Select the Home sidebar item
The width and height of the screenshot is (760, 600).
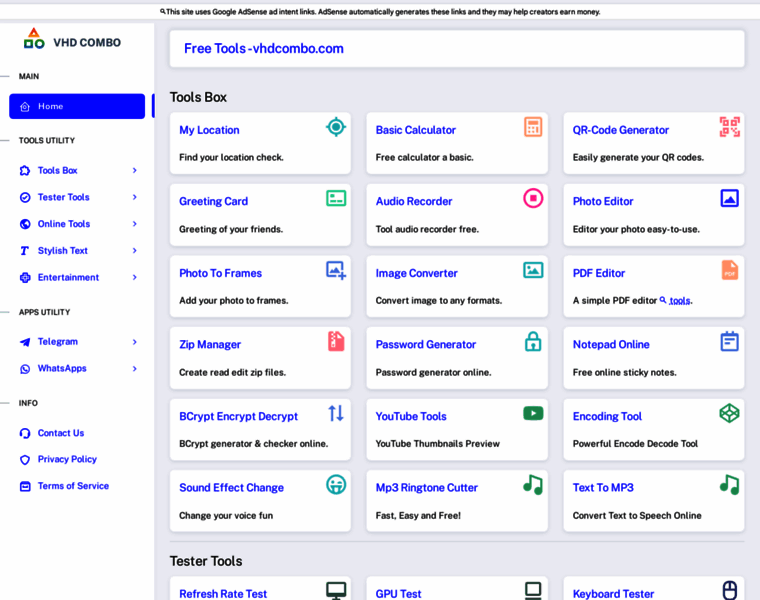(77, 106)
